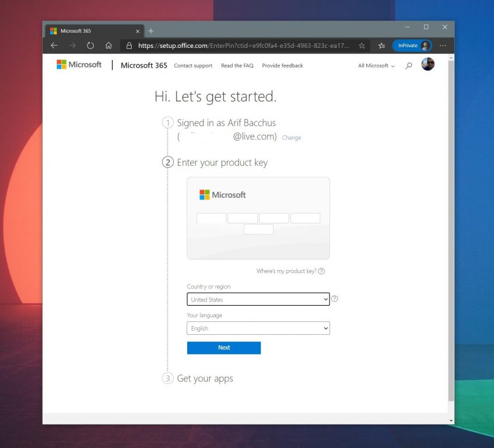Open the All Microsoft dropdown

click(375, 65)
